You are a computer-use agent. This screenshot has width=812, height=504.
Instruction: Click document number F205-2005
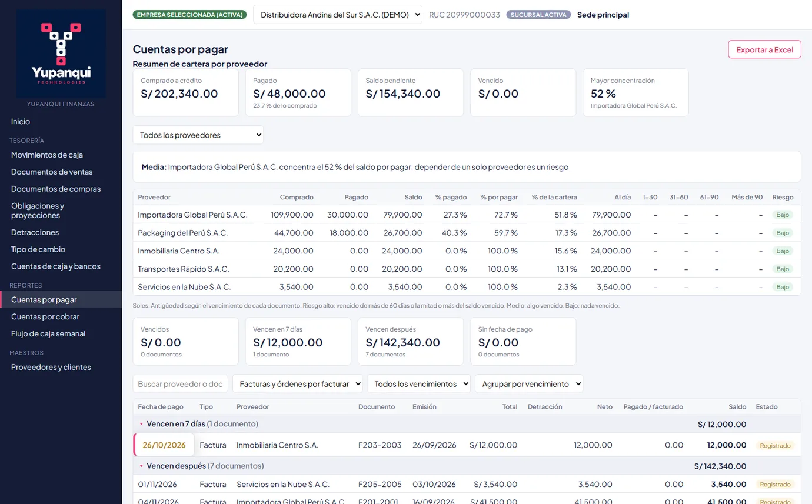tap(380, 485)
